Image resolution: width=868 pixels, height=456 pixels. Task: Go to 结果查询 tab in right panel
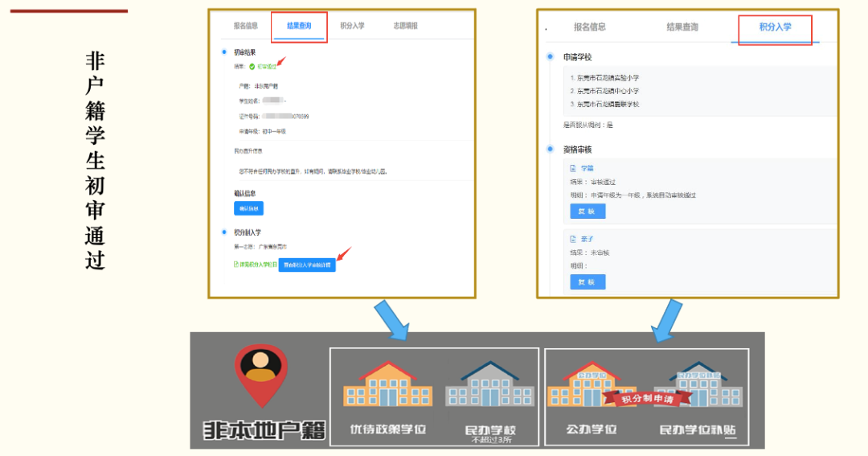pos(682,27)
